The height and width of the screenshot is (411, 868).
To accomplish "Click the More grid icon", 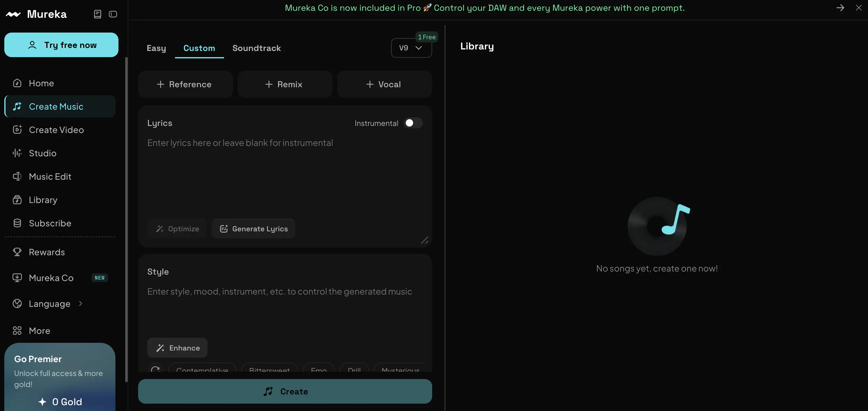I will coord(17,331).
